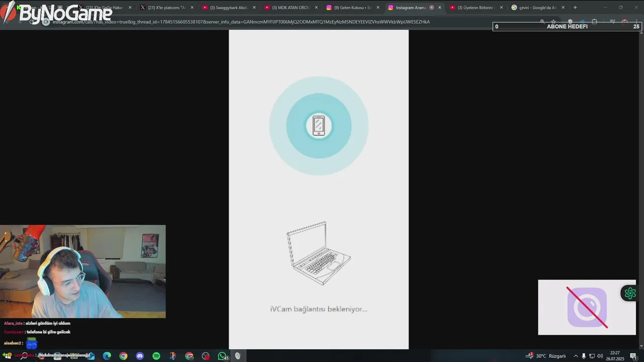Click the webcam overlay of the streamer
This screenshot has height=362, width=644.
83,271
